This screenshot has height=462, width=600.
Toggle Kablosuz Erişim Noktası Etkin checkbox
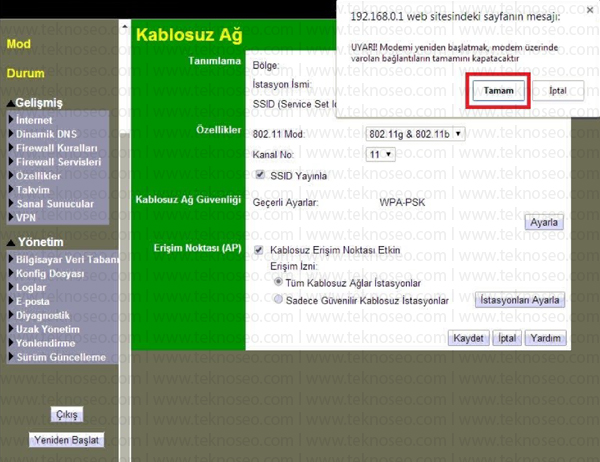259,250
